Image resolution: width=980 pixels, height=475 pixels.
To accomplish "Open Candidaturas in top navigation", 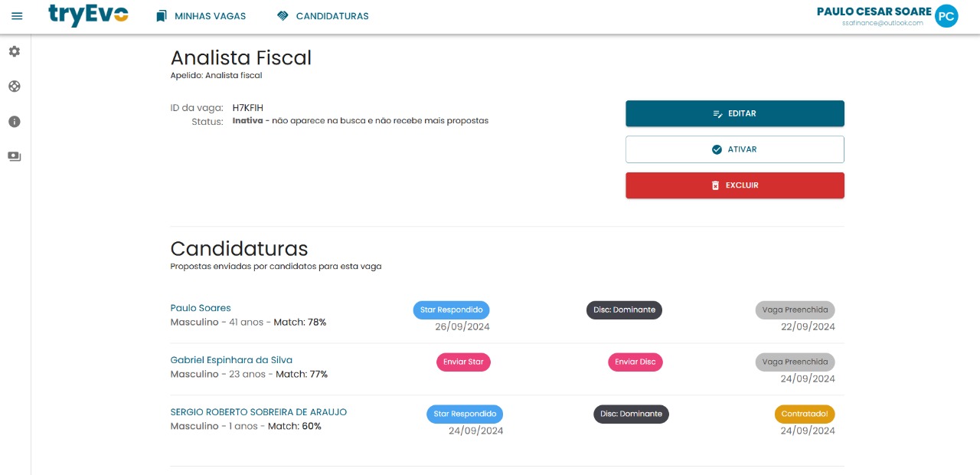I will 332,16.
